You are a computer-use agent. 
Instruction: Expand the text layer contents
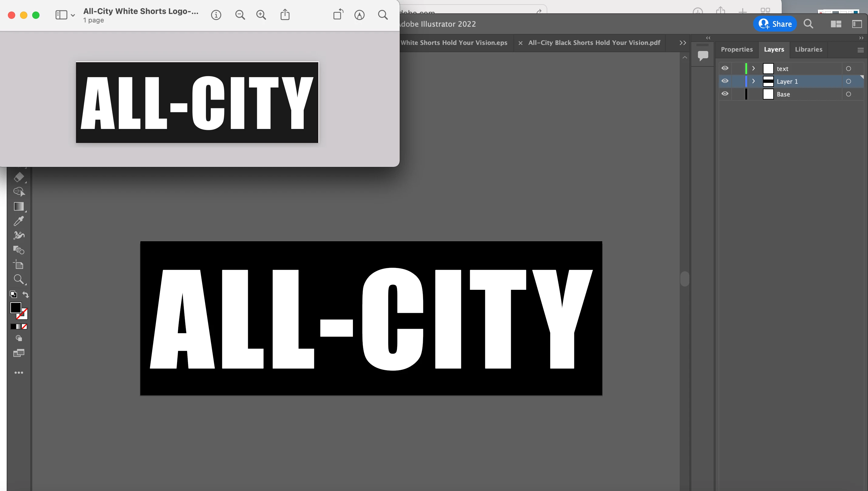(x=753, y=69)
